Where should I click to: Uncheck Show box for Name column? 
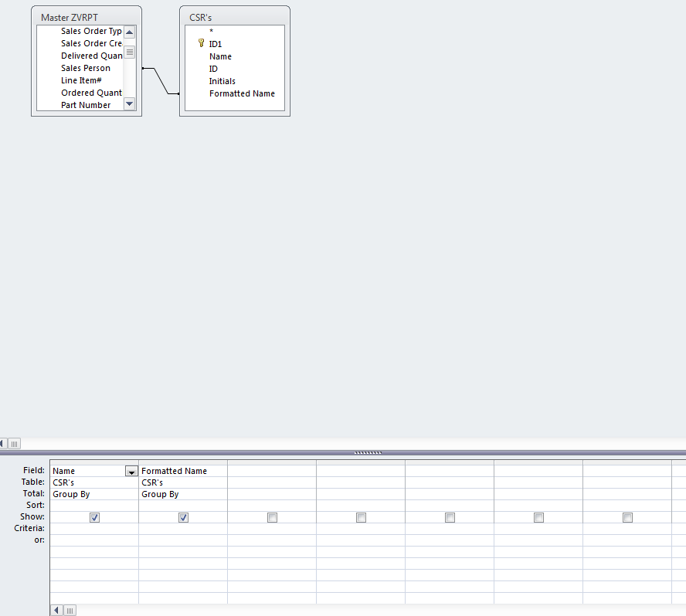coord(94,518)
